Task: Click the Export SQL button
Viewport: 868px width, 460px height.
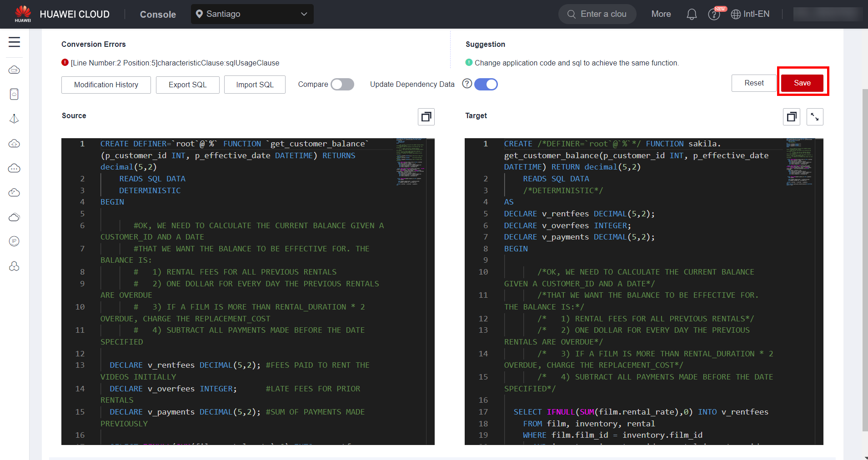Action: pos(187,85)
